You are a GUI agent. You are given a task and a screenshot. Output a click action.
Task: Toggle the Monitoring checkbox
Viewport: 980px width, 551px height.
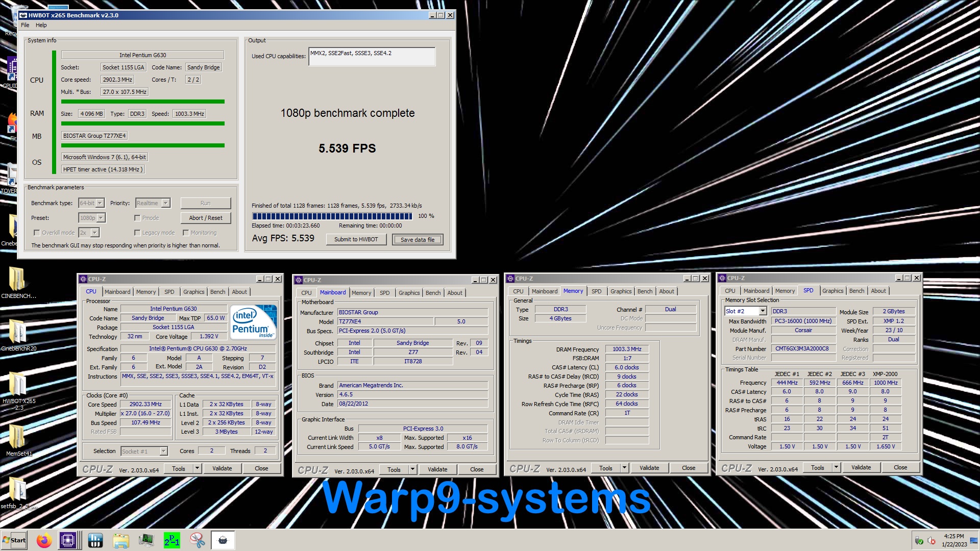[x=186, y=233]
